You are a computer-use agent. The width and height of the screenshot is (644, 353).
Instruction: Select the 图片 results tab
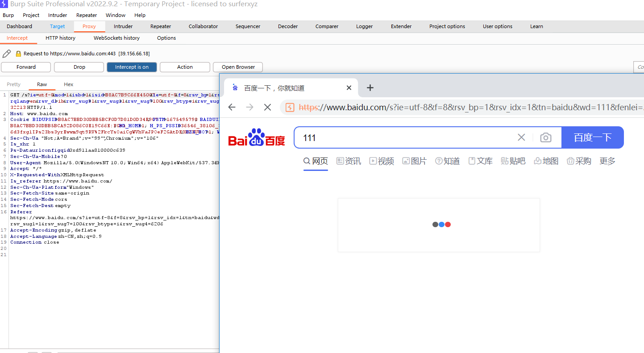coord(414,161)
